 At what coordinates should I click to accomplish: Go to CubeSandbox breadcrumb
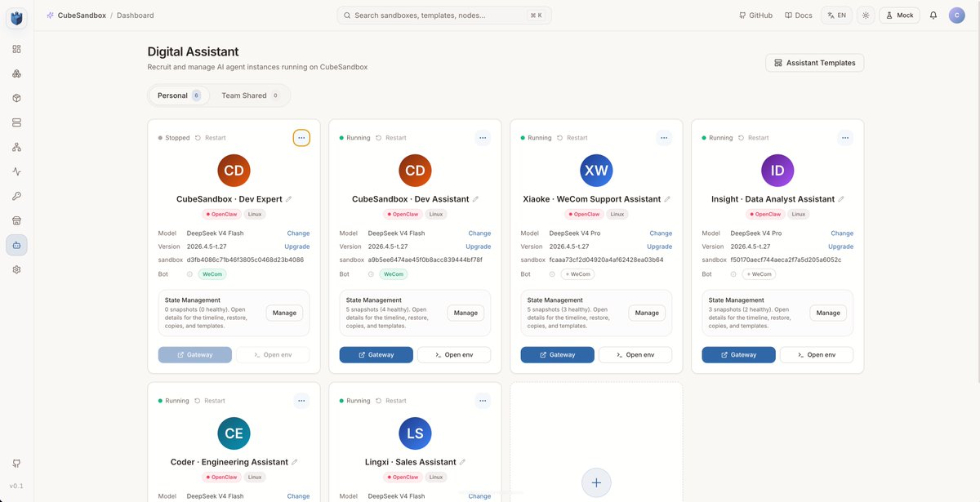coord(82,16)
